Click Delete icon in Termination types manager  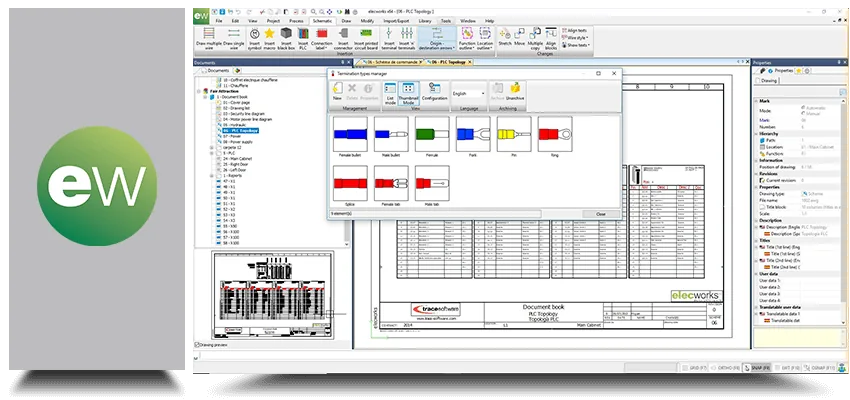click(352, 92)
